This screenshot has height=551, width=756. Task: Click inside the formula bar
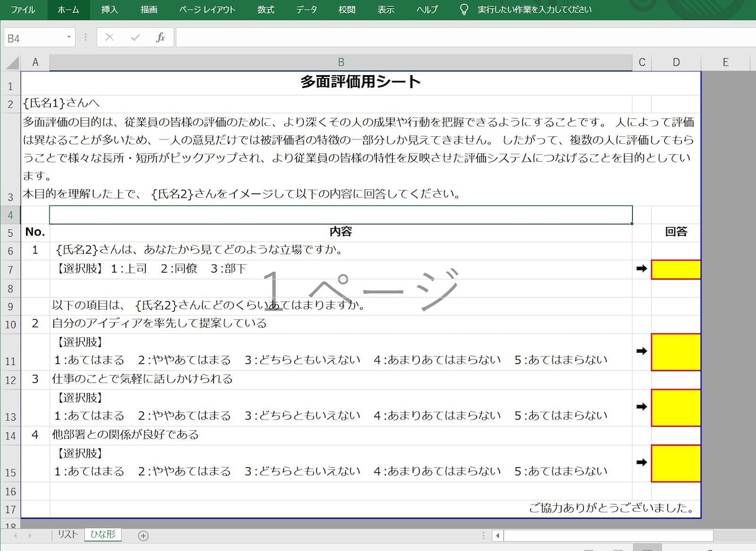[465, 38]
